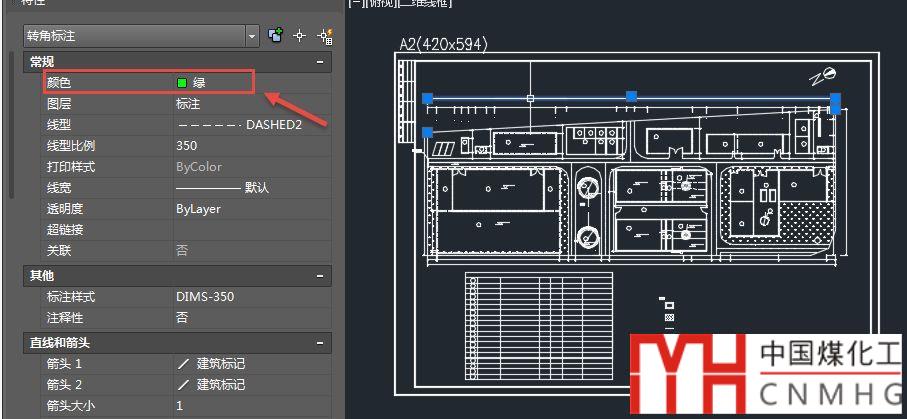Click the arrow 2 architectural tick icon

(x=183, y=385)
